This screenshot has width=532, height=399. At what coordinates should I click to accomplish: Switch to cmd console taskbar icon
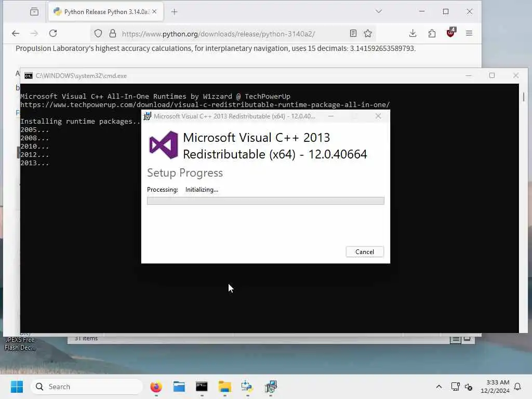tap(202, 387)
